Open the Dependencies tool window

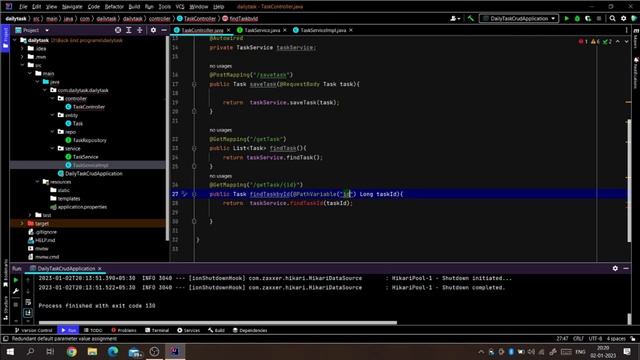[x=250, y=330]
